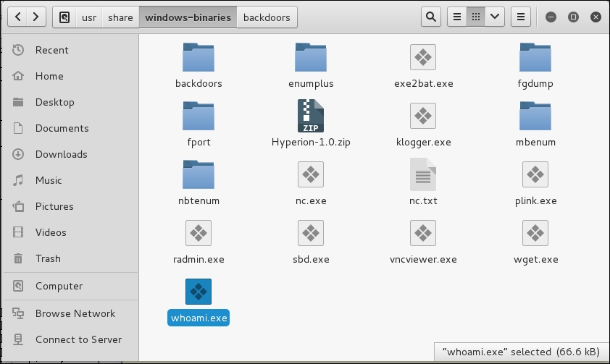Viewport: 610px width, 364px height.
Task: Open Pictures in the sidebar
Action: click(x=70, y=206)
